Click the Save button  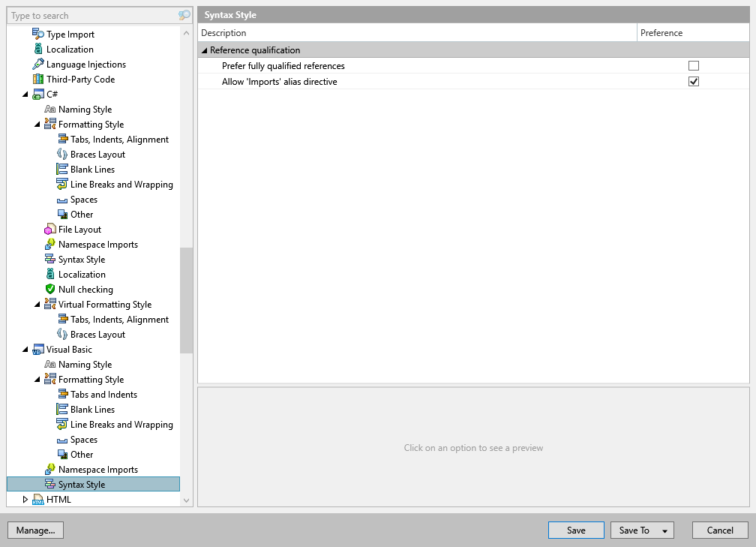point(576,530)
